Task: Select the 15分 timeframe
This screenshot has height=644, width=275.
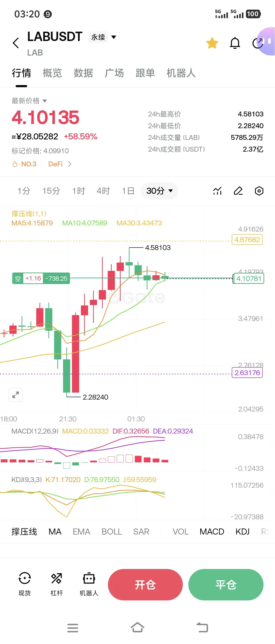Action: (x=51, y=191)
